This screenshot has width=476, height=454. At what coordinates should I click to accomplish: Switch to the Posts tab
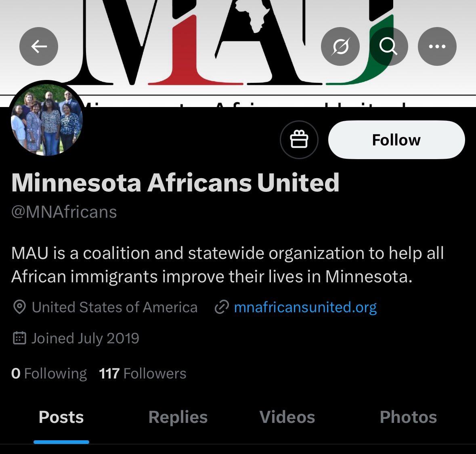click(61, 417)
